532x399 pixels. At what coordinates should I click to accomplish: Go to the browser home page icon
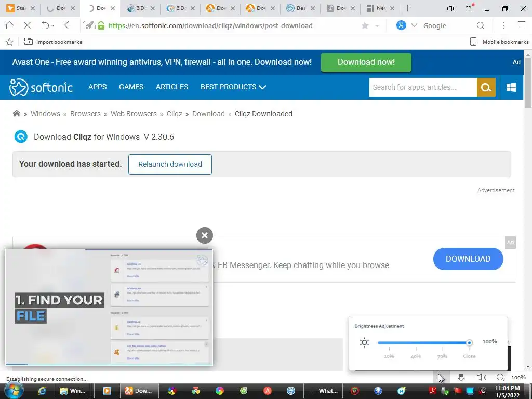(9, 25)
